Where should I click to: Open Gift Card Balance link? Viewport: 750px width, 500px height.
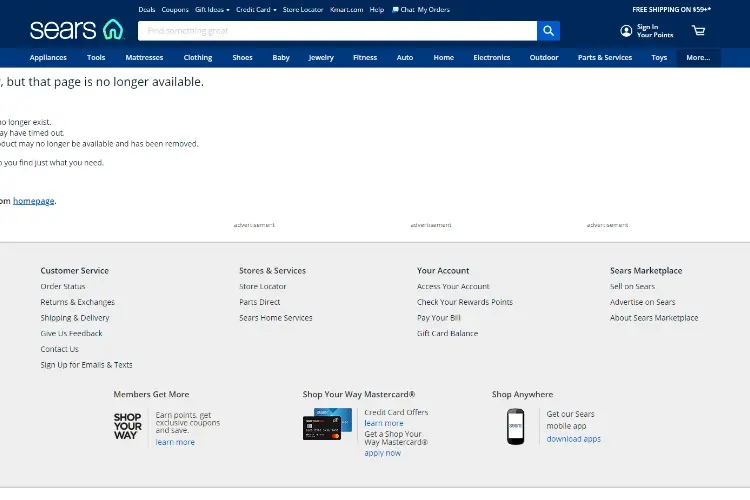(447, 333)
